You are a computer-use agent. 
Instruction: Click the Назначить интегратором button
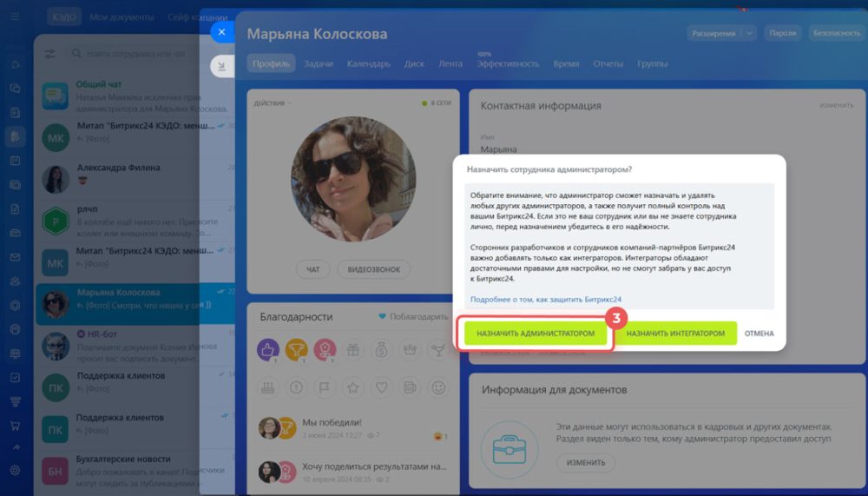point(675,333)
